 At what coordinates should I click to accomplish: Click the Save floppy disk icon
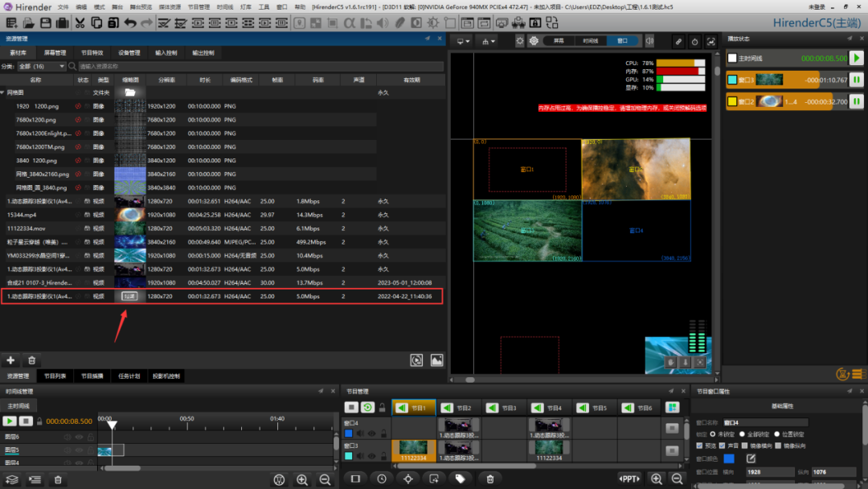click(x=45, y=23)
